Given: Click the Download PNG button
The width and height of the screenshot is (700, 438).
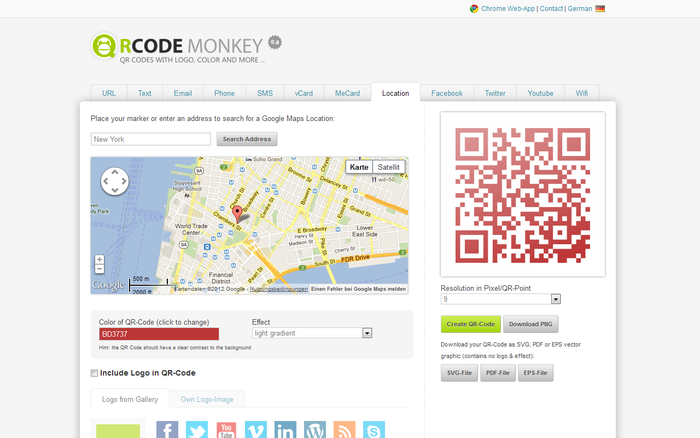Looking at the screenshot, I should click(x=529, y=324).
